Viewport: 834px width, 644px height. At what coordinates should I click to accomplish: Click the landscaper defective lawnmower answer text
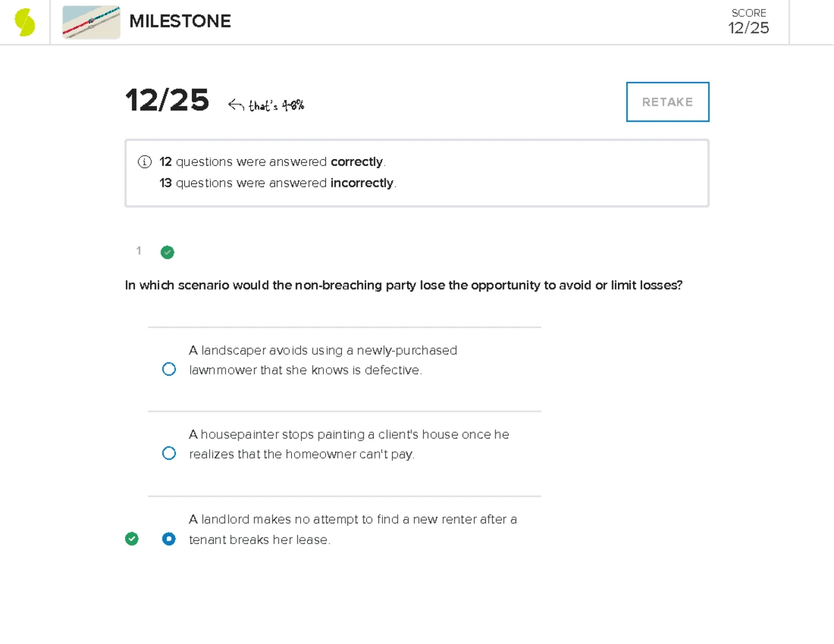[322, 360]
